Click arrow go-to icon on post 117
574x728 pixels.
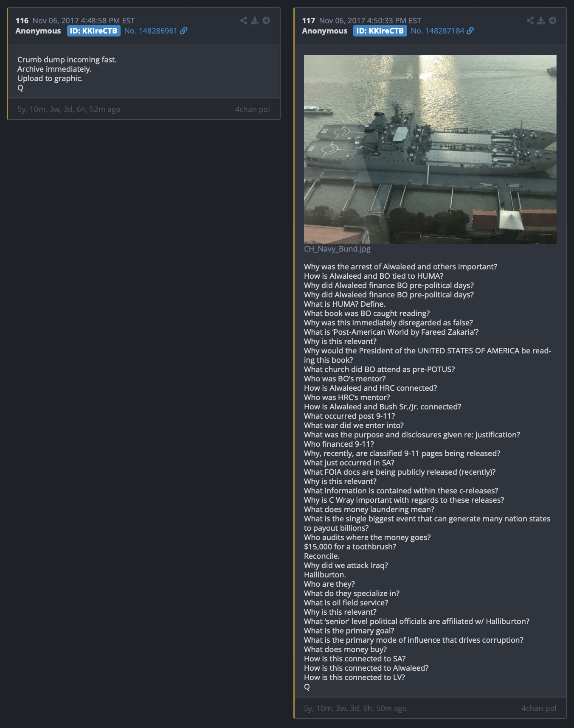point(553,20)
